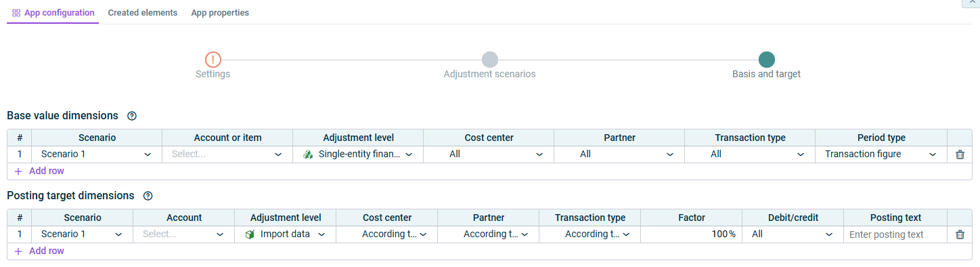Viewport: 980px width, 267px height.
Task: Click the Adjustment scenarios step label
Action: (490, 74)
